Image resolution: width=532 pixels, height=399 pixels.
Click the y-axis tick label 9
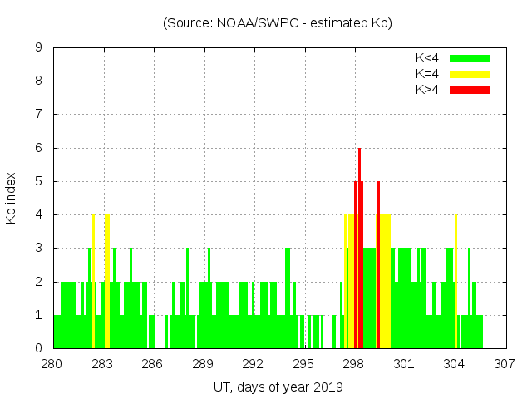(x=39, y=47)
